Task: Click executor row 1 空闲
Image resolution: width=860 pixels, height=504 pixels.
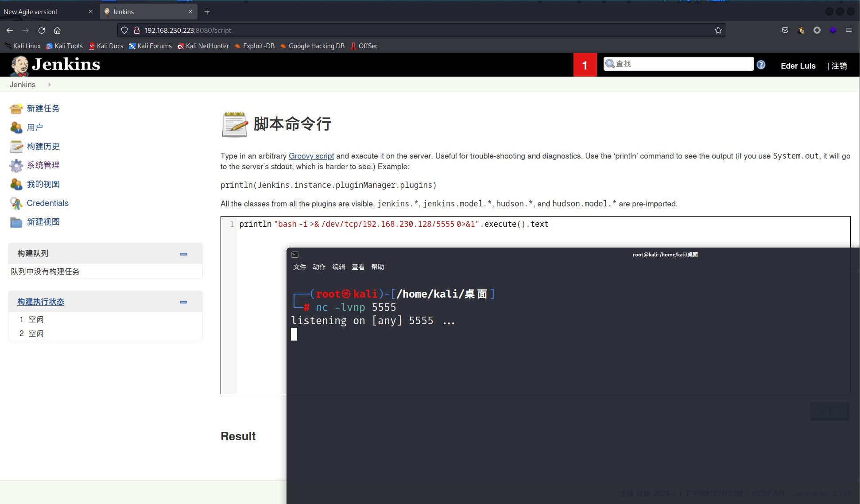Action: tap(105, 319)
